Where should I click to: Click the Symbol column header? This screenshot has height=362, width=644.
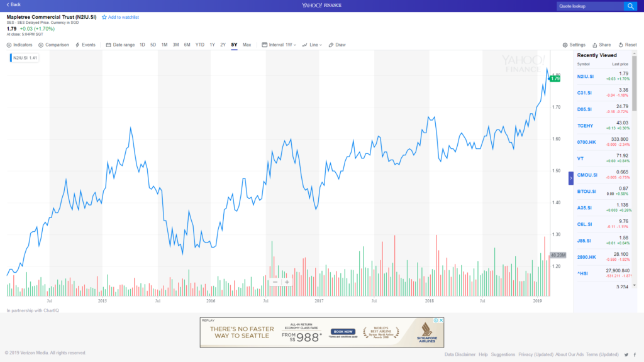pos(583,64)
